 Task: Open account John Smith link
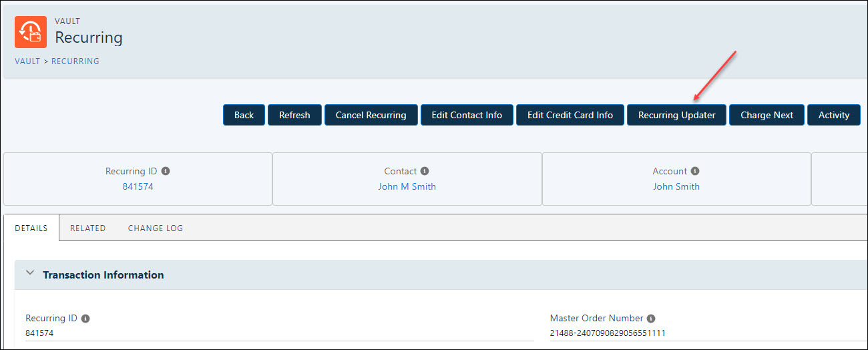(x=676, y=186)
